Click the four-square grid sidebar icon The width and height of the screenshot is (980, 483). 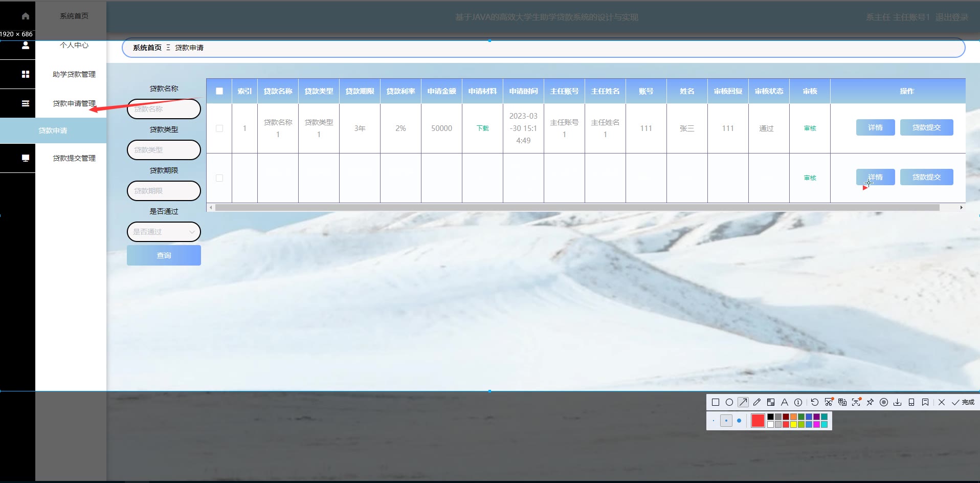(26, 74)
